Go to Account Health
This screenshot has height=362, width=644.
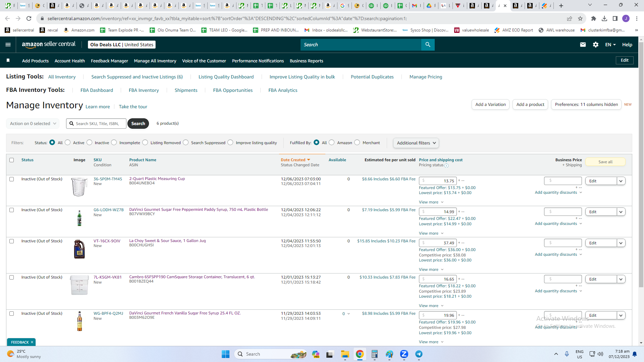click(x=70, y=61)
